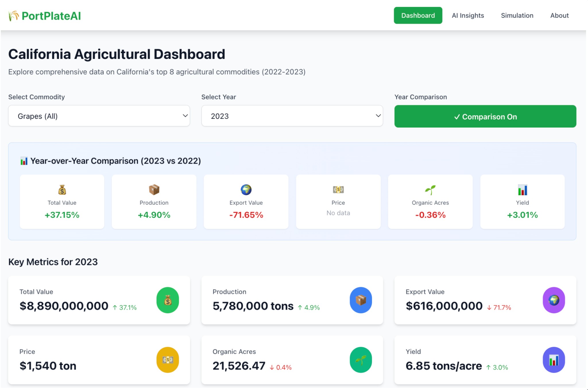Click the package icon in the Production comparison card
Screen dimensions: 588x390
154,190
